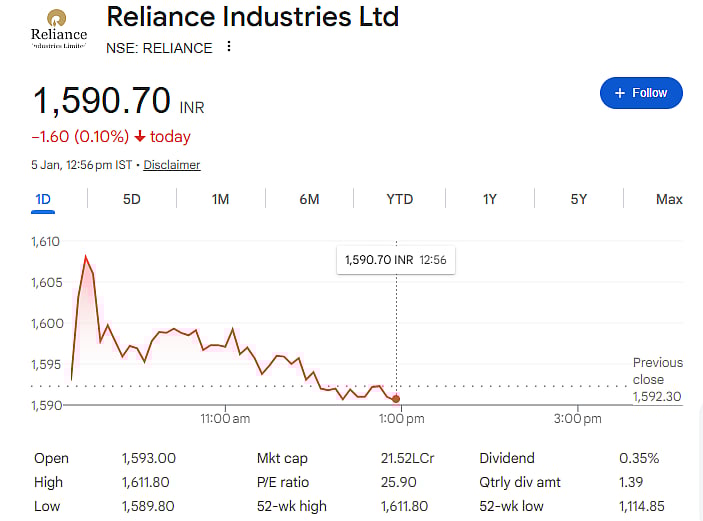Open the three-dot more options menu

click(229, 47)
